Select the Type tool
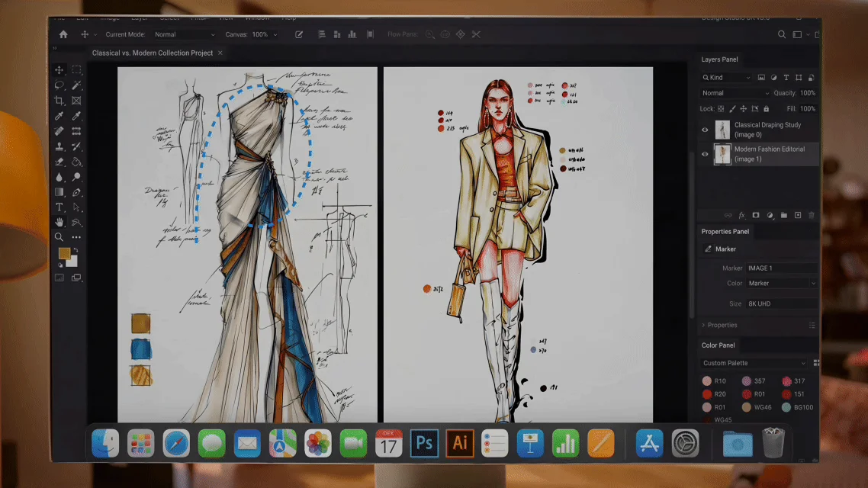 (x=59, y=207)
